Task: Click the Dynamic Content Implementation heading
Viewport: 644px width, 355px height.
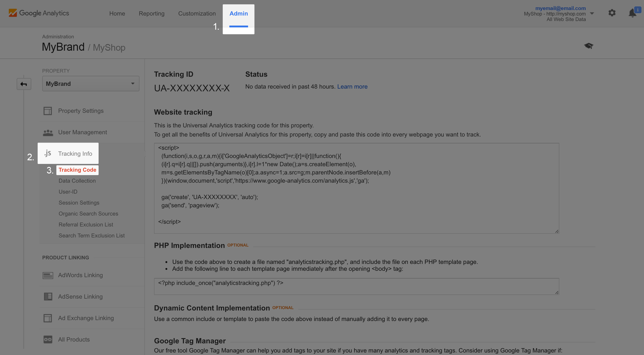Action: point(212,308)
